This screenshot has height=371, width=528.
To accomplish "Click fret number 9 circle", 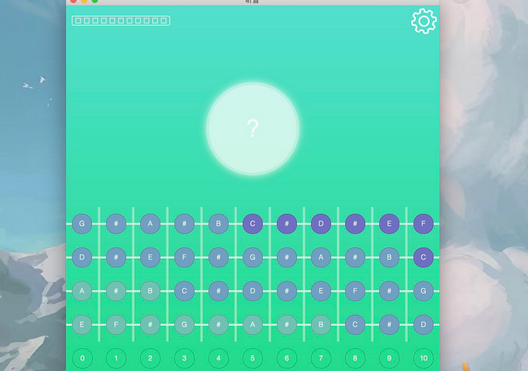I will 389,358.
